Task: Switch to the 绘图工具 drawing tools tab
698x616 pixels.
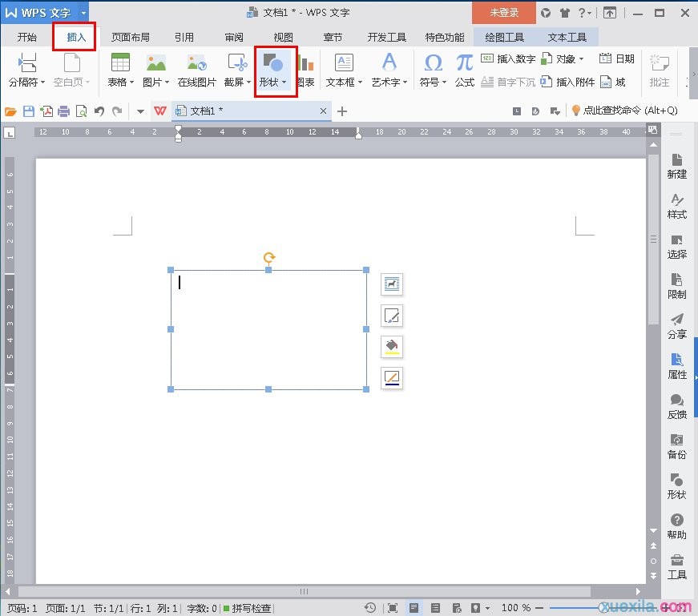Action: click(x=504, y=38)
